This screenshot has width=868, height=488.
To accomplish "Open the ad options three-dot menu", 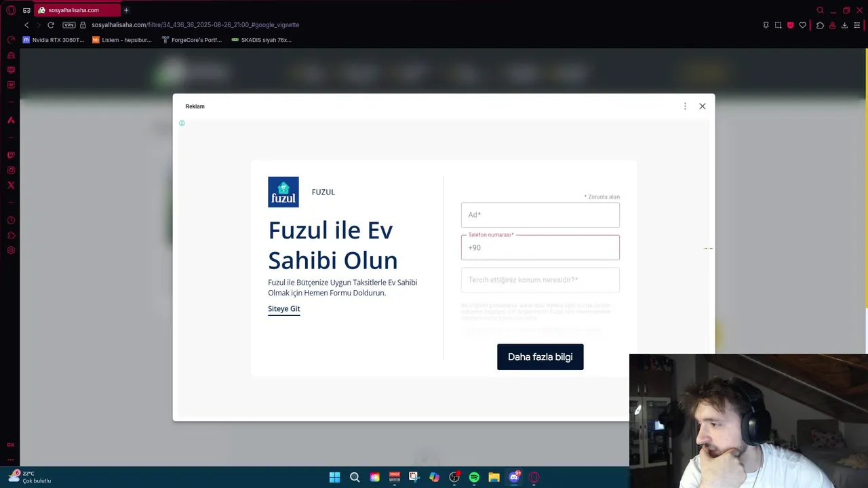I will point(685,106).
